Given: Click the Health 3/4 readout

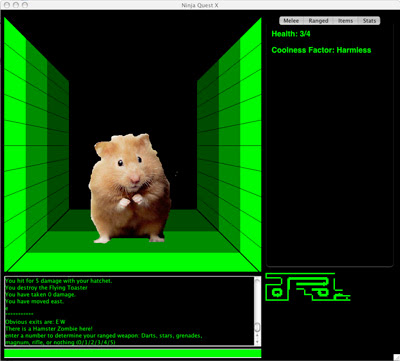Looking at the screenshot, I should 291,34.
